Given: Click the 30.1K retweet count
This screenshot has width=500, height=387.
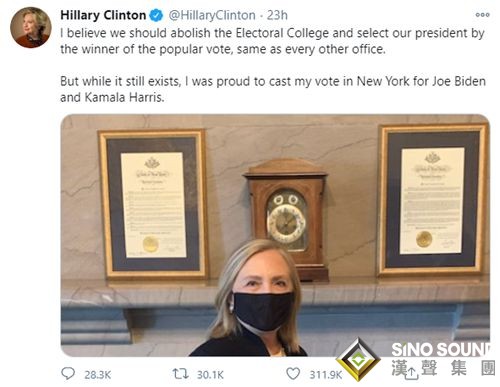Looking at the screenshot, I should [210, 375].
